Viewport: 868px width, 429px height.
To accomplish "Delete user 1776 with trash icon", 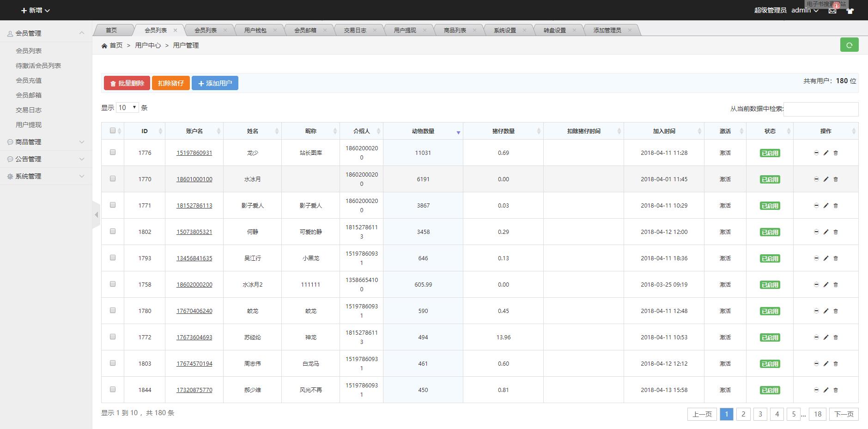I will point(836,153).
